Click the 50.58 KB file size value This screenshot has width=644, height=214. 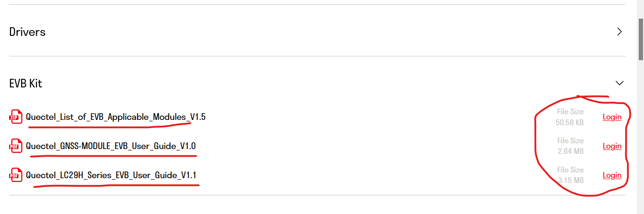[x=569, y=122]
